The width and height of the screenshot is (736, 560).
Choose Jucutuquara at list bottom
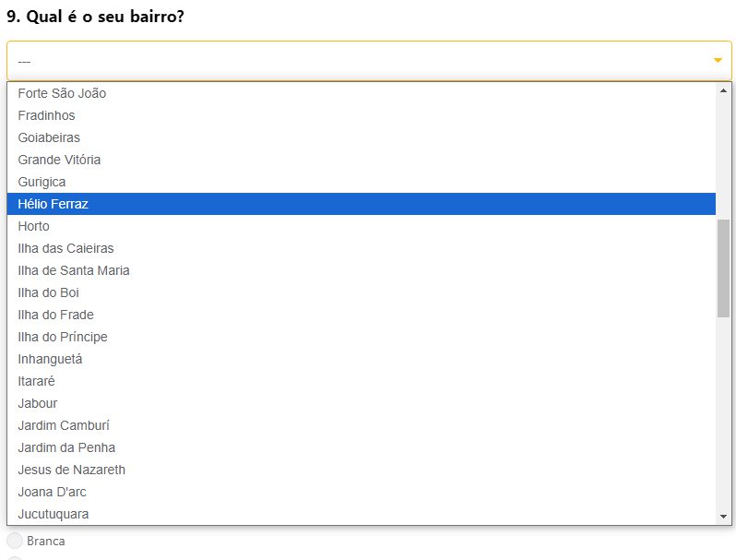click(53, 514)
